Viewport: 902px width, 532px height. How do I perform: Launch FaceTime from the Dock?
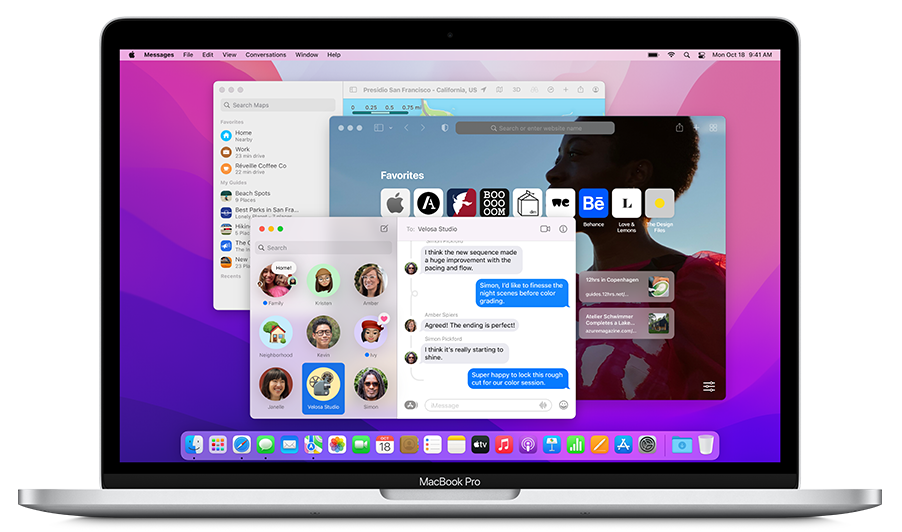pyautogui.click(x=361, y=445)
